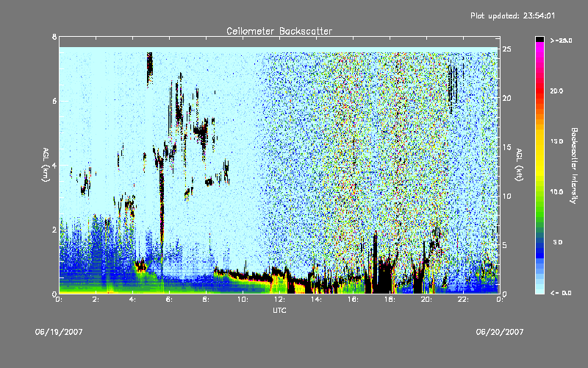Click the black top segment of the colorbar

539,39
